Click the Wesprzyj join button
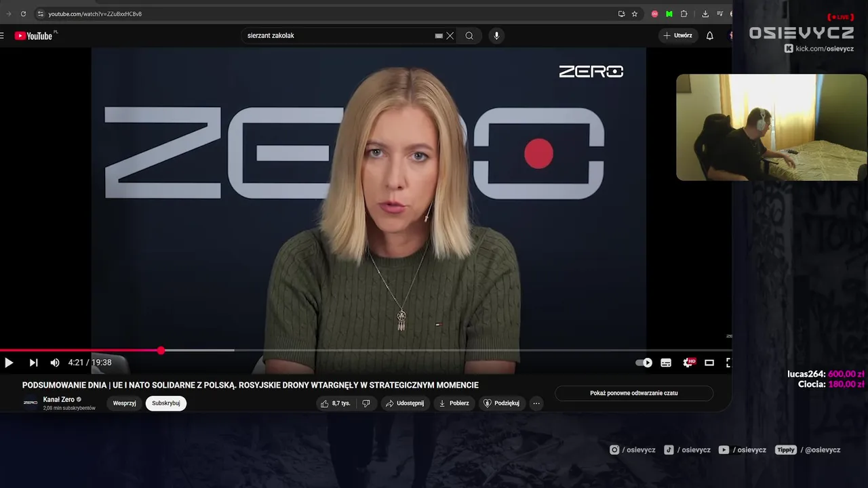Image resolution: width=868 pixels, height=488 pixels. click(125, 403)
